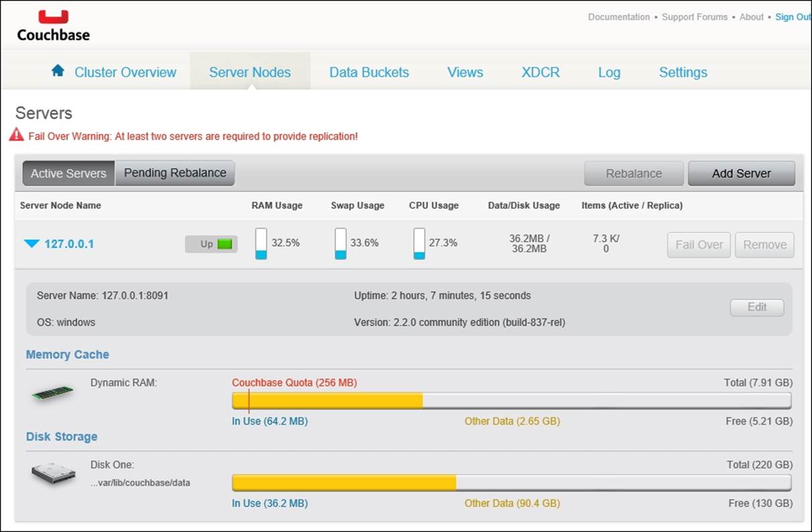Click the Free (130 GB) label
This screenshot has width=812, height=532.
click(761, 503)
